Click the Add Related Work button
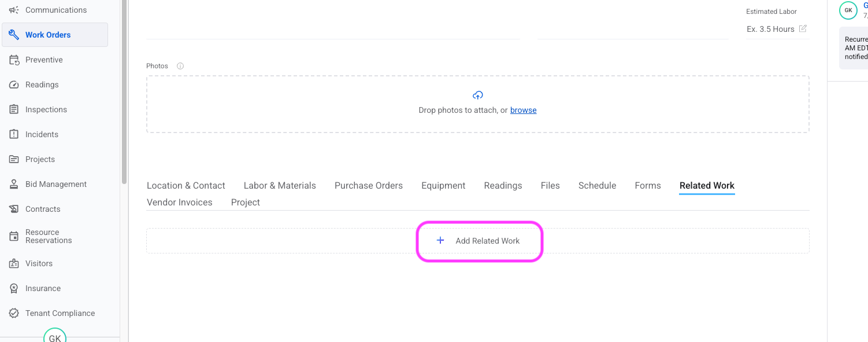868x342 pixels. tap(480, 240)
